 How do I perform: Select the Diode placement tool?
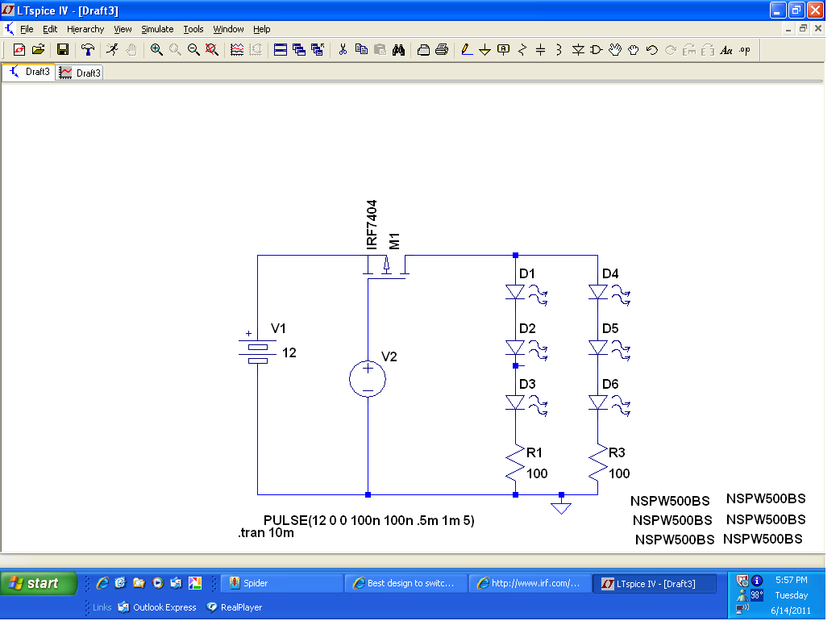(x=578, y=50)
